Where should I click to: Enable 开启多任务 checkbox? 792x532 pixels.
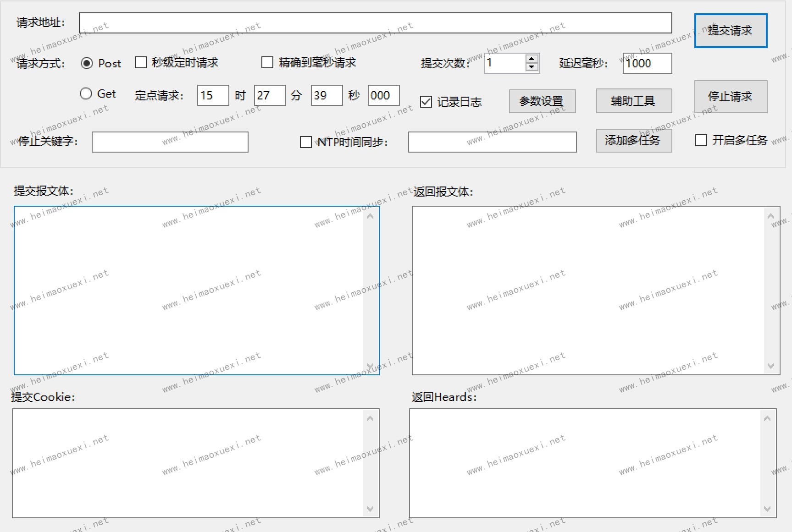701,140
